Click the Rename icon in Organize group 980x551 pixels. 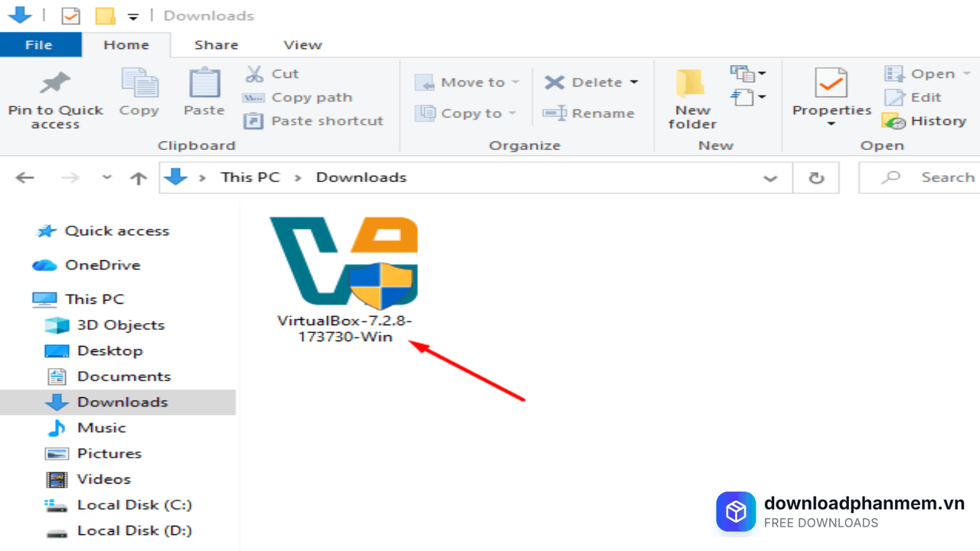[x=554, y=114]
